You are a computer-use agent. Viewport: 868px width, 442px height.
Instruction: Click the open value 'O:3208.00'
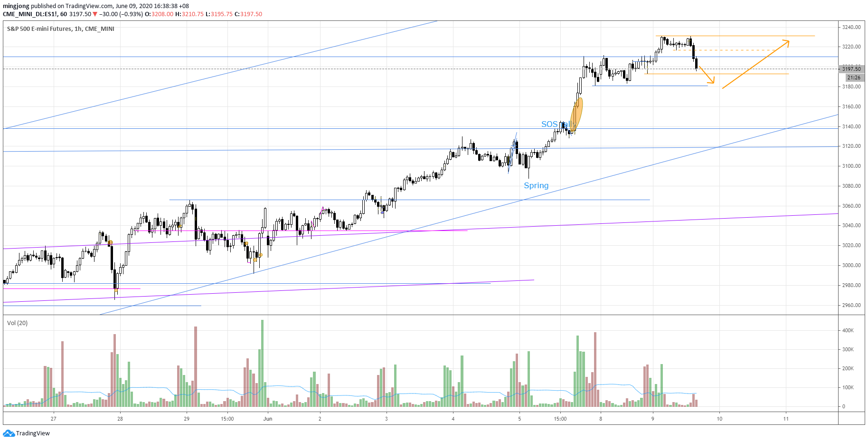point(159,14)
